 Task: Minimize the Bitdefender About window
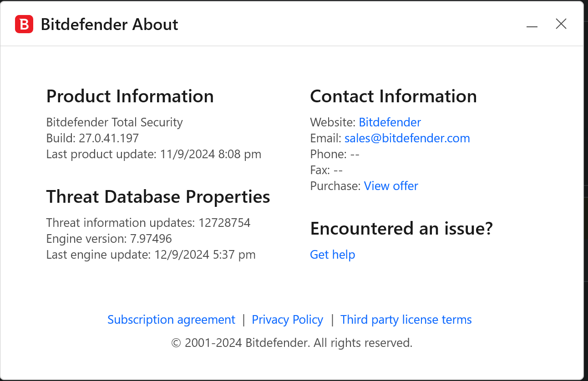click(x=532, y=25)
